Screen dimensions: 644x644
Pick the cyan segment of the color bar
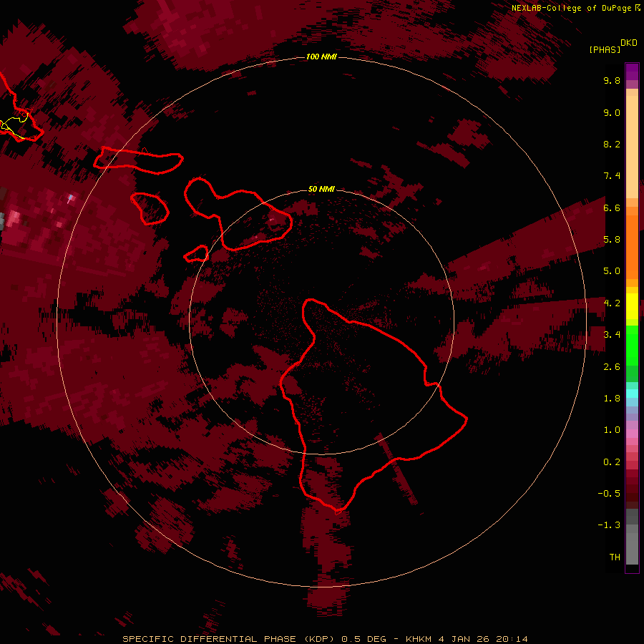point(632,394)
